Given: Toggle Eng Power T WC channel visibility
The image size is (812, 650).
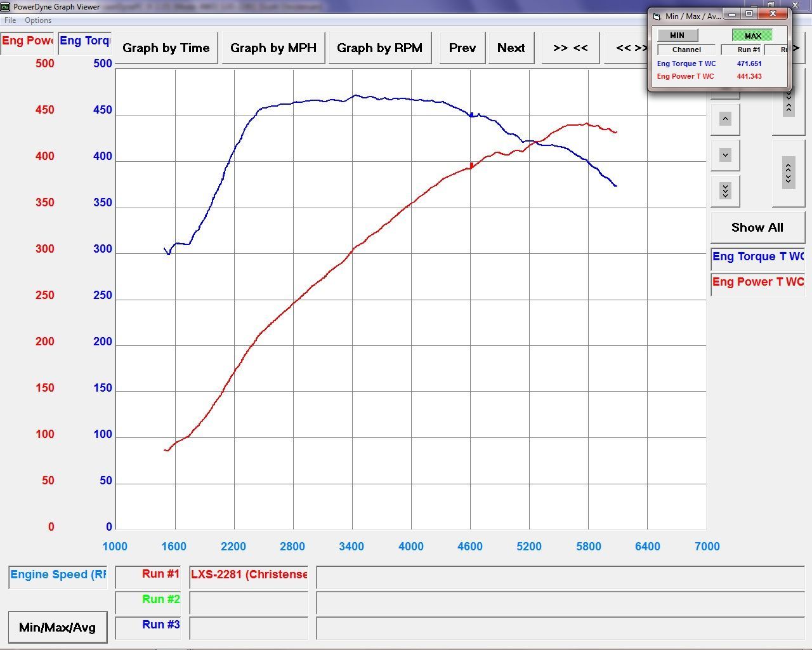Looking at the screenshot, I should (757, 282).
